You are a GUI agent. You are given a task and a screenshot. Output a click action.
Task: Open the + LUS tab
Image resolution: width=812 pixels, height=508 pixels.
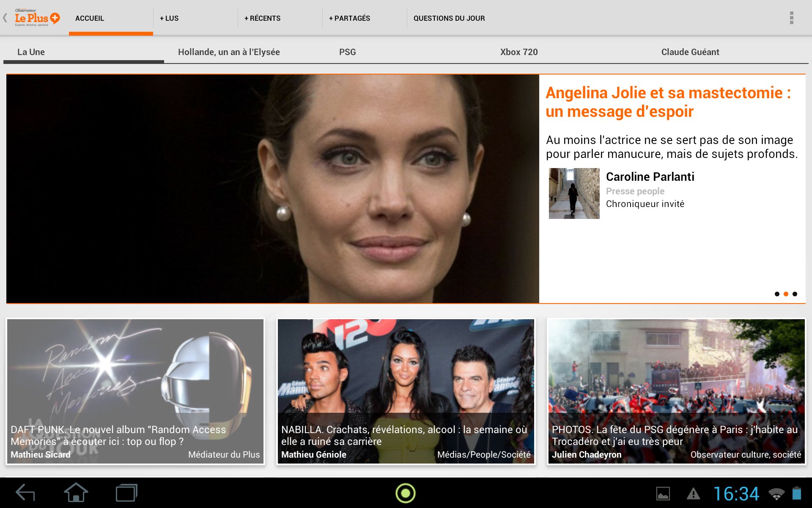tap(169, 18)
